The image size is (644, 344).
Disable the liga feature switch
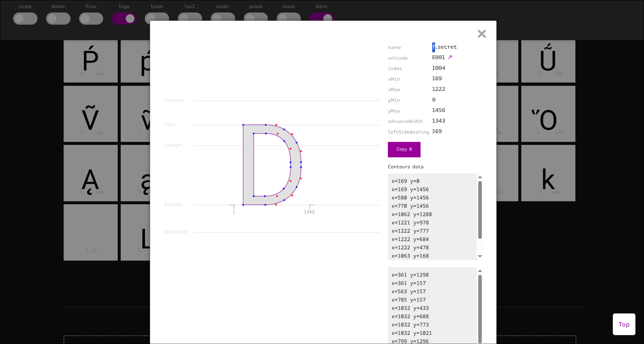tap(124, 19)
